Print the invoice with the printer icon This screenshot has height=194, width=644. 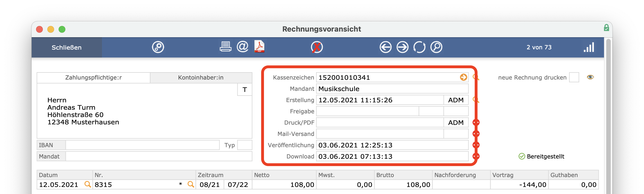tap(225, 47)
